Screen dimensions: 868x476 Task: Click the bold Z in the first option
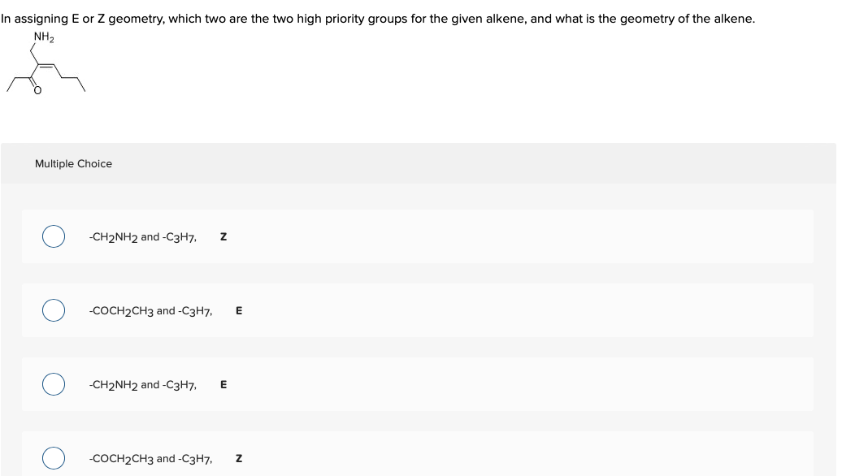click(224, 236)
